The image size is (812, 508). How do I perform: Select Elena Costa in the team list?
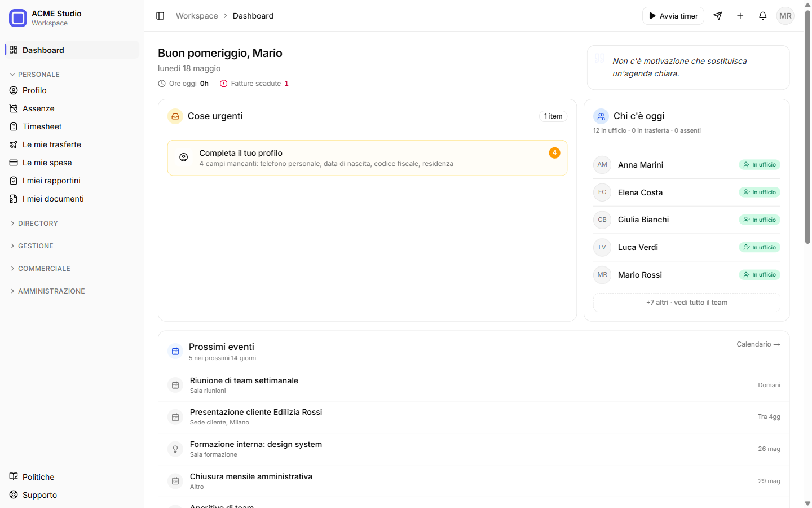687,192
